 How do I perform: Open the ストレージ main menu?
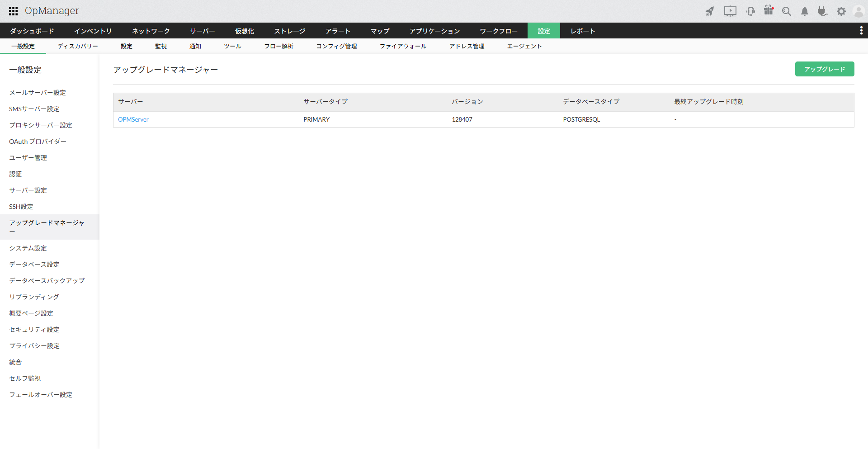[290, 31]
